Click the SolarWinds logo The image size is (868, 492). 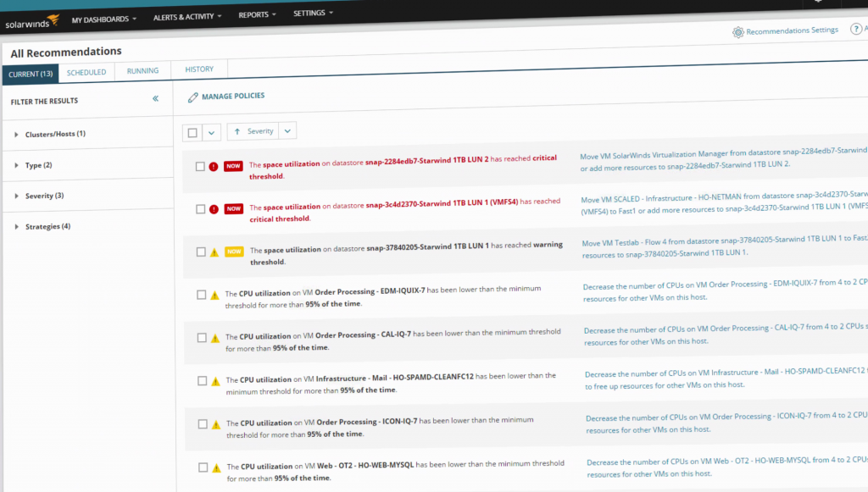click(32, 23)
